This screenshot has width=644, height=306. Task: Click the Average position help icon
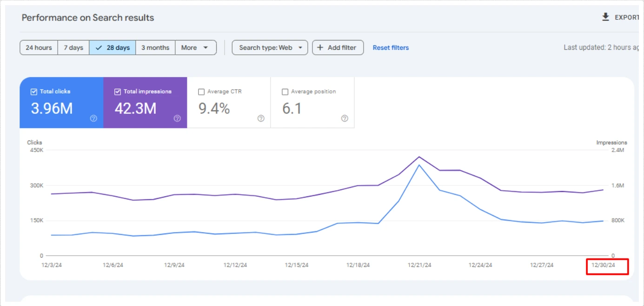[344, 119]
